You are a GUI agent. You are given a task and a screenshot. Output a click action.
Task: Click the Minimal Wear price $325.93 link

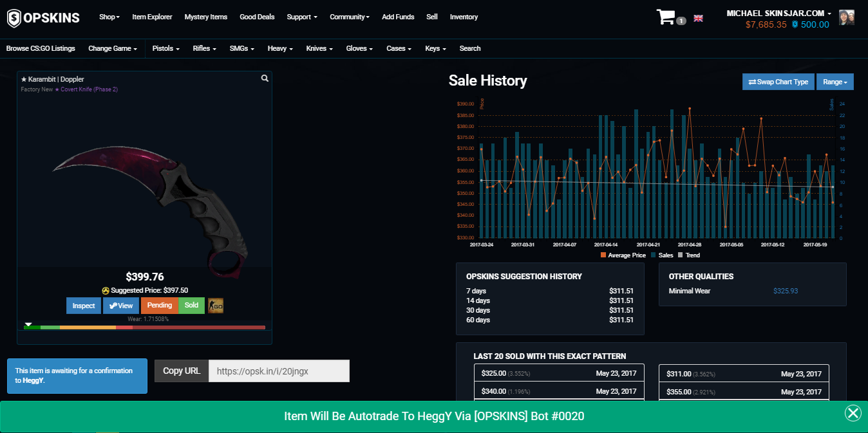[x=786, y=291]
